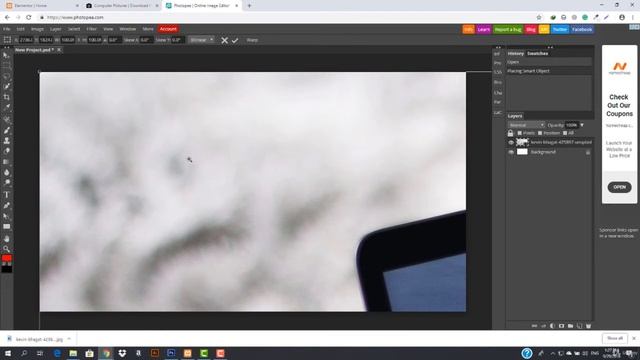This screenshot has height=360, width=640.
Task: Click the OPEN button in the ad
Action: [619, 187]
